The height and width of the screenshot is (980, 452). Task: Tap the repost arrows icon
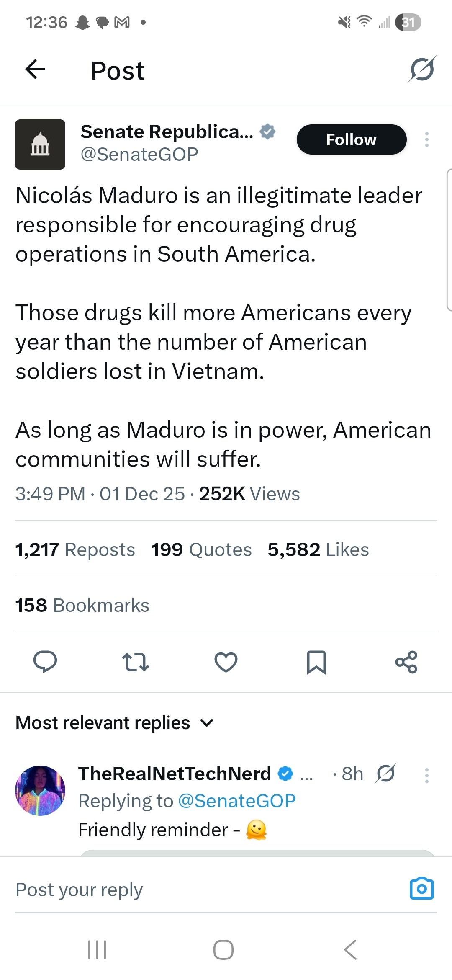[x=135, y=662]
